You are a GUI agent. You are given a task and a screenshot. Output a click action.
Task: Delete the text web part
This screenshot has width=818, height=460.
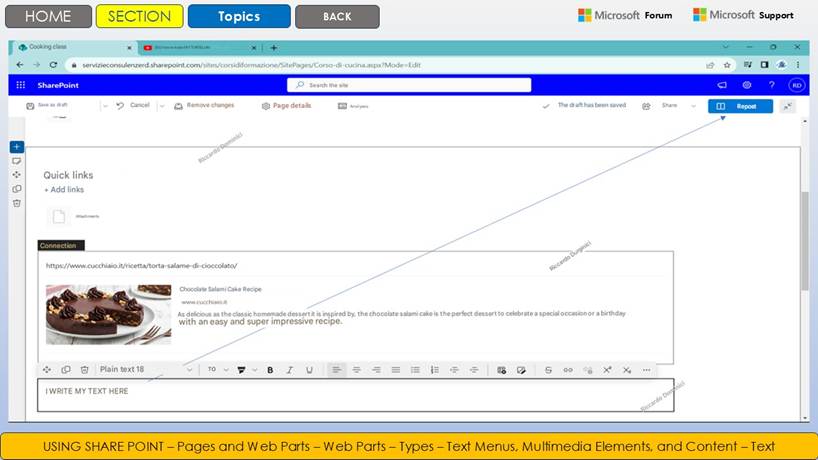[85, 370]
